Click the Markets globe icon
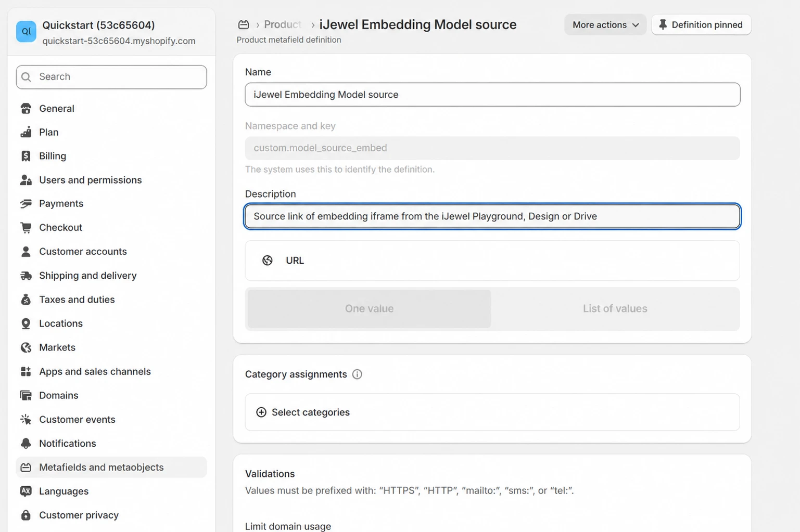This screenshot has width=800, height=532. (26, 347)
